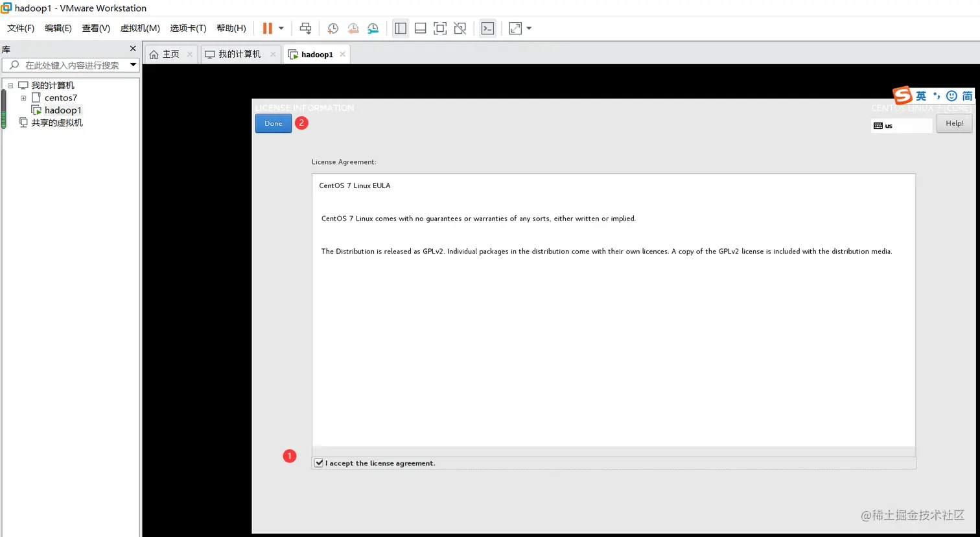Image resolution: width=980 pixels, height=537 pixels.
Task: Open the 查看(V) menu
Action: 96,29
